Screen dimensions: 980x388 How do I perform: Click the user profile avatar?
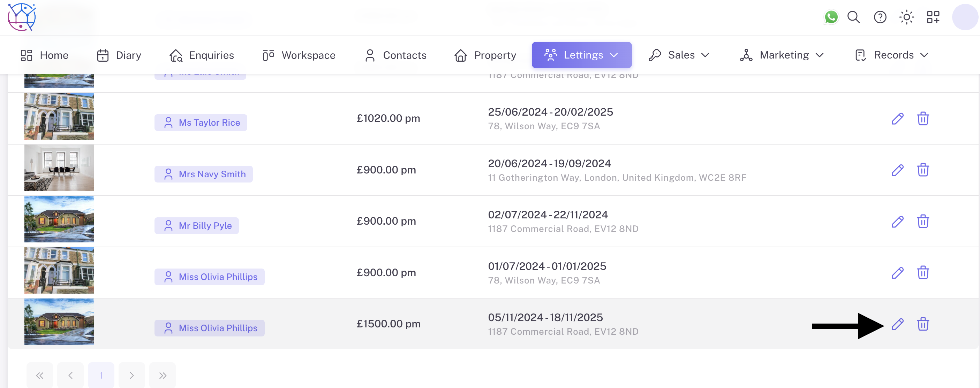[x=964, y=17]
